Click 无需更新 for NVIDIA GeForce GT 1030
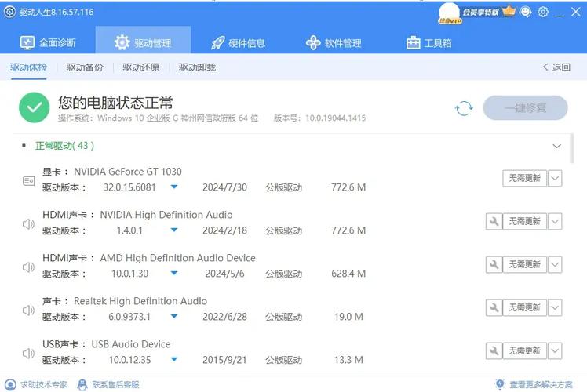This screenshot has width=587, height=392. point(524,178)
